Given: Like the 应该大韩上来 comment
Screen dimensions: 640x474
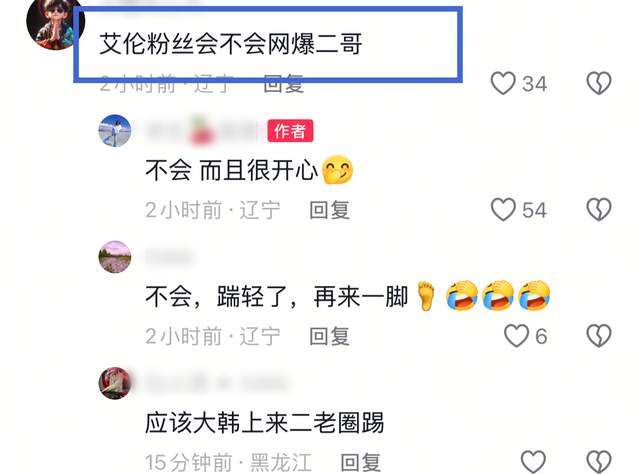Looking at the screenshot, I should 533,462.
